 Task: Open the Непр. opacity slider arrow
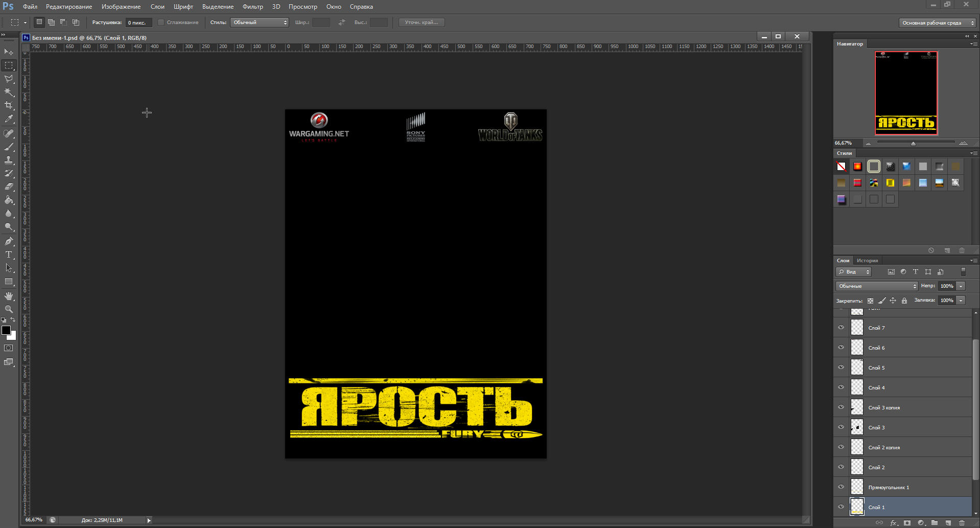coord(961,286)
